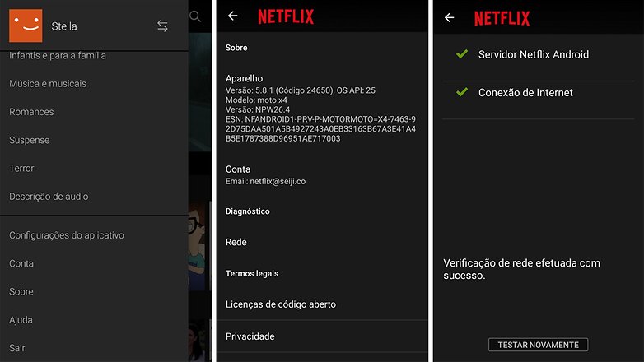Open Conta in the side menu
Image resolution: width=644 pixels, height=362 pixels.
click(21, 263)
